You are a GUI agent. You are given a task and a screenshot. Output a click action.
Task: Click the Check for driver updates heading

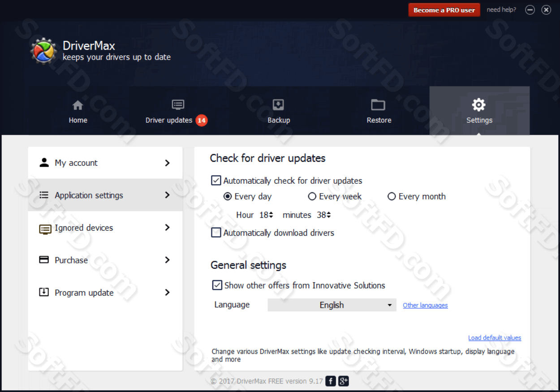coord(267,158)
